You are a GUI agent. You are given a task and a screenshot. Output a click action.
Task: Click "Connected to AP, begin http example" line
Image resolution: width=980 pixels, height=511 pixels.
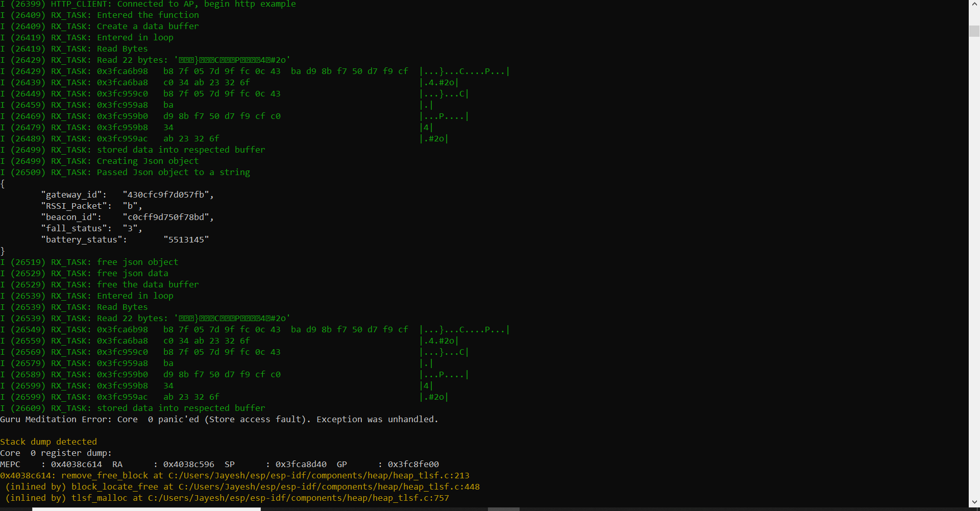click(x=148, y=4)
